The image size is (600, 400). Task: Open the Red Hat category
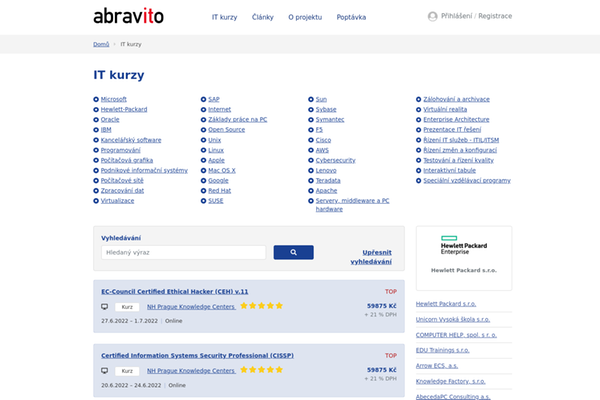220,191
